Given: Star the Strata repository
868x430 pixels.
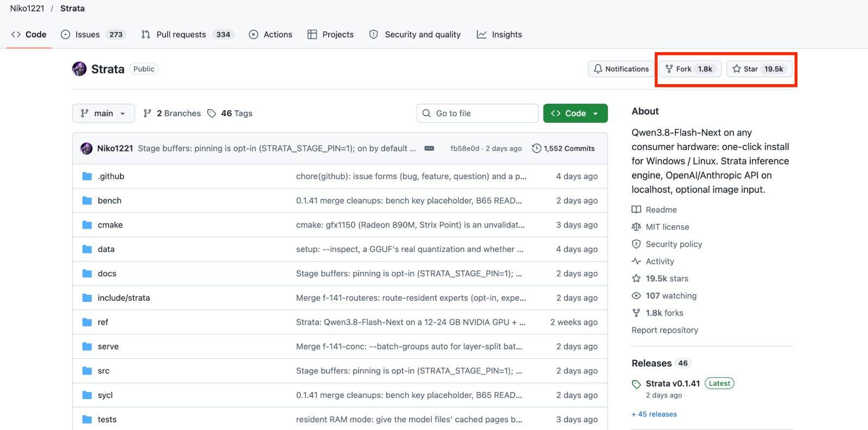Looking at the screenshot, I should 759,69.
